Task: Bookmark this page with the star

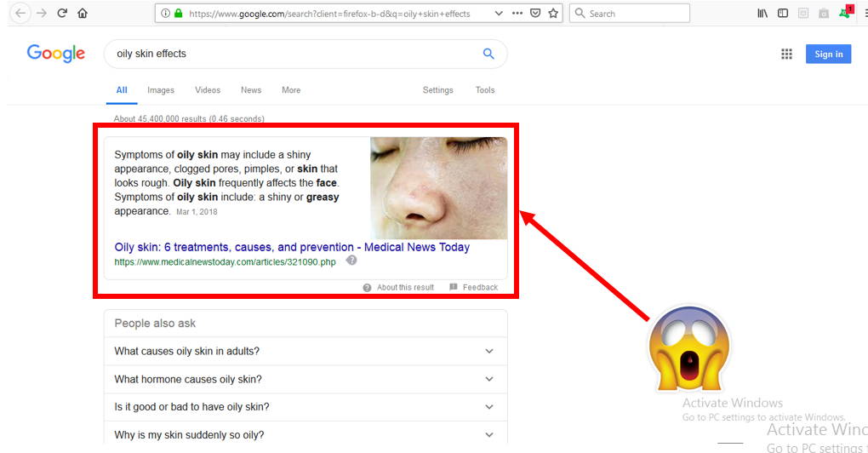Action: click(553, 14)
